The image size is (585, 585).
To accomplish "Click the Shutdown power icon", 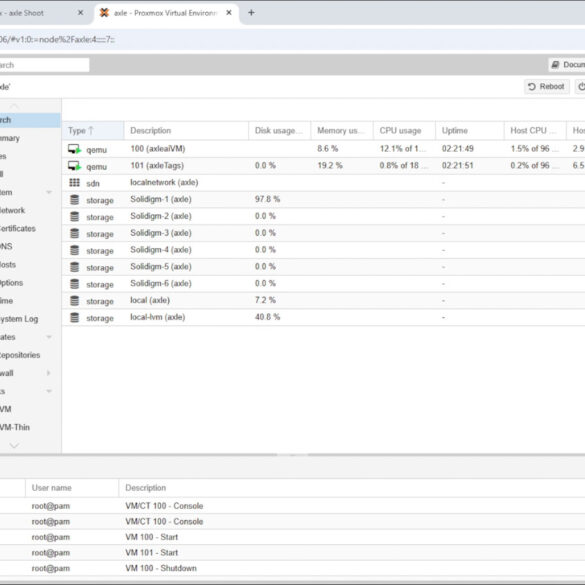I will [581, 87].
